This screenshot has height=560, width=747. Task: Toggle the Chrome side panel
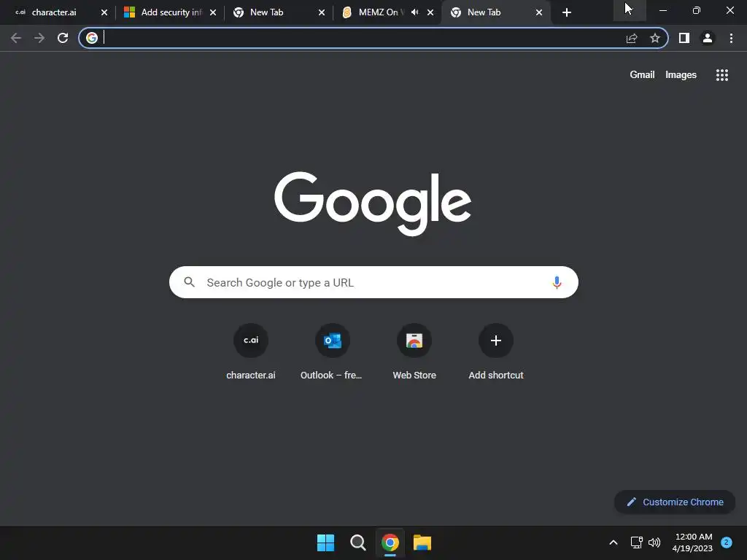tap(684, 38)
